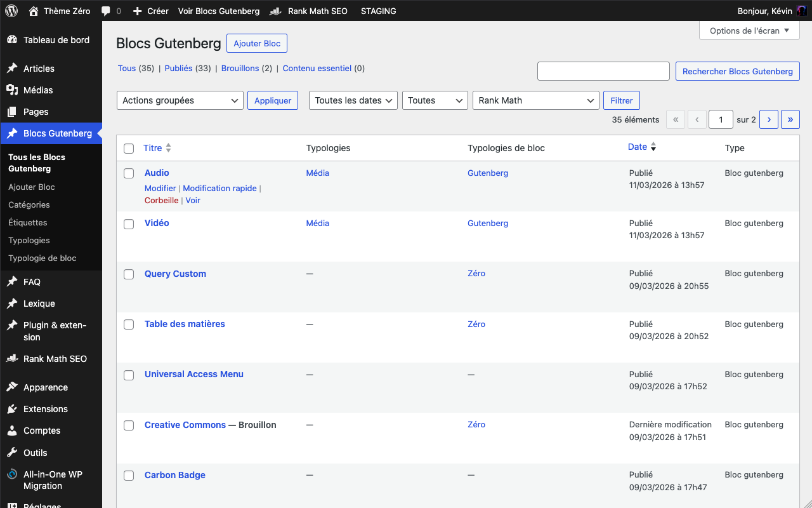This screenshot has width=812, height=508.
Task: Tick the Creative Commons draft checkbox
Action: (129, 425)
